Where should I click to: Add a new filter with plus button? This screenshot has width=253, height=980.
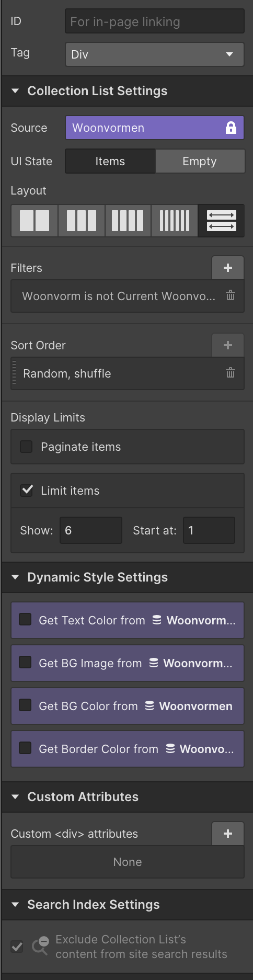tap(228, 268)
